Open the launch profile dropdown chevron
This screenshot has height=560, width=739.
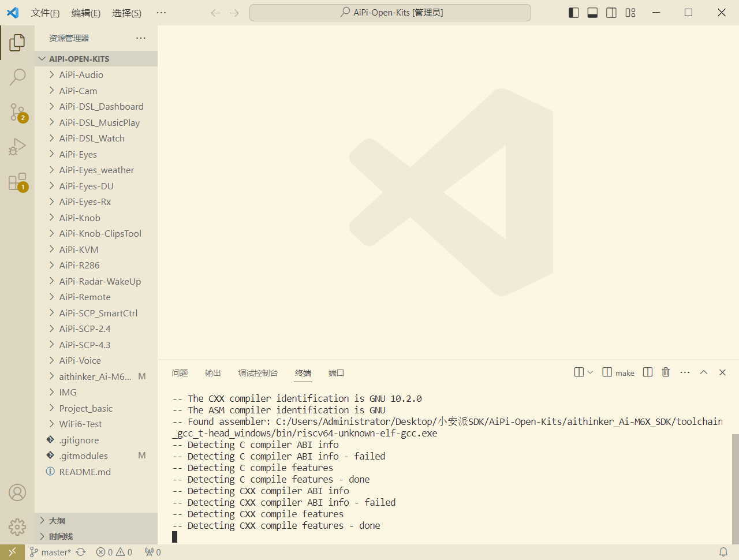590,372
